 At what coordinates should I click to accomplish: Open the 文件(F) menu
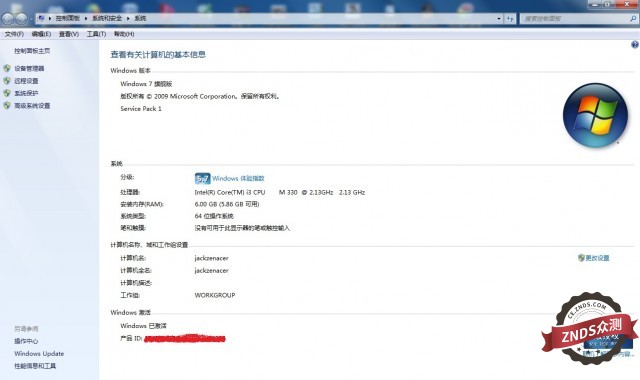[x=14, y=34]
